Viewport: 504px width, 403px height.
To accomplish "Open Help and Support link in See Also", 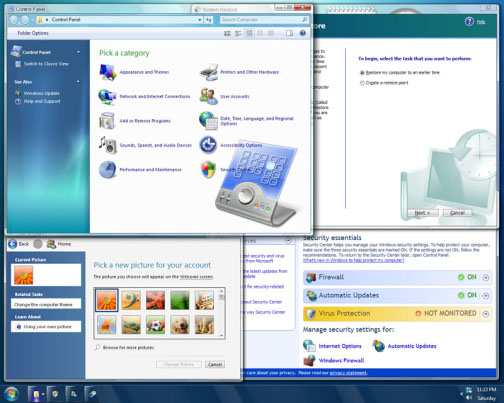I will pos(42,101).
